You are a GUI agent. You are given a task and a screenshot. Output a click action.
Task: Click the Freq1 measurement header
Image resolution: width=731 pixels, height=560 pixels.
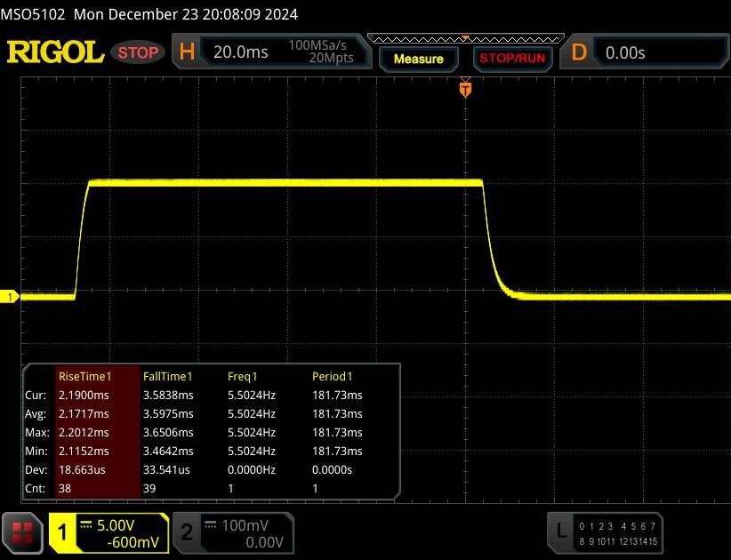(245, 377)
